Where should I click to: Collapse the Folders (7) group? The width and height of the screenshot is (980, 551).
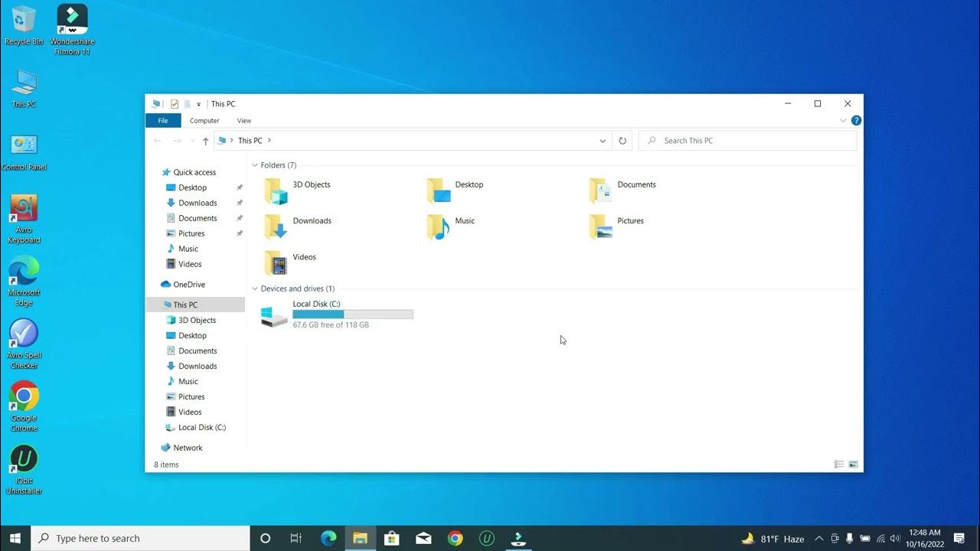pyautogui.click(x=255, y=165)
